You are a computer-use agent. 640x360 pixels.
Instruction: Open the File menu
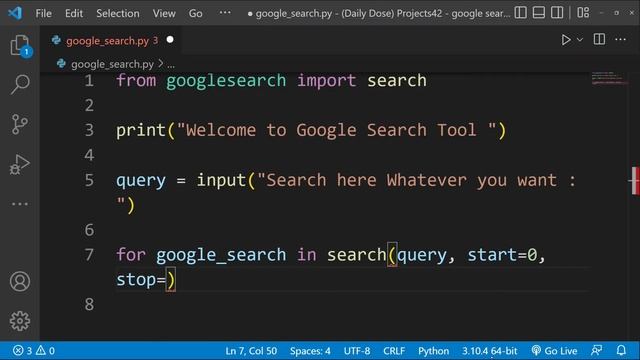(43, 13)
